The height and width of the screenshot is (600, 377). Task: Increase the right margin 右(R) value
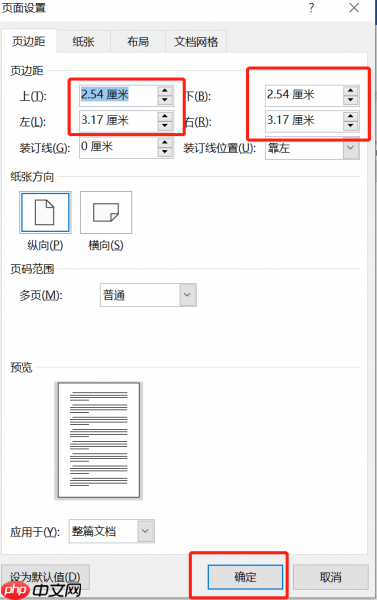point(351,116)
